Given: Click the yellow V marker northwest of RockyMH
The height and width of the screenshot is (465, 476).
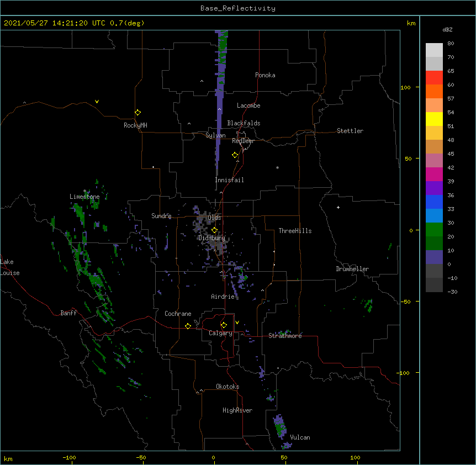Looking at the screenshot, I should [x=97, y=102].
